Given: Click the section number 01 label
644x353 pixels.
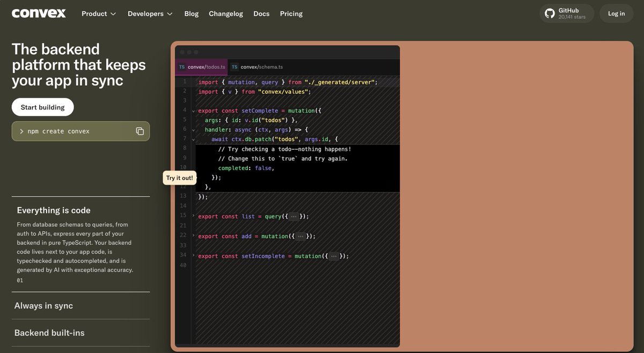Looking at the screenshot, I should [x=20, y=281].
